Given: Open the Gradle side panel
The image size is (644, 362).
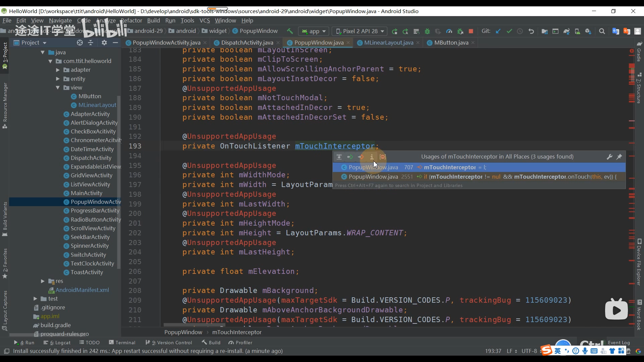Looking at the screenshot, I should (639, 52).
